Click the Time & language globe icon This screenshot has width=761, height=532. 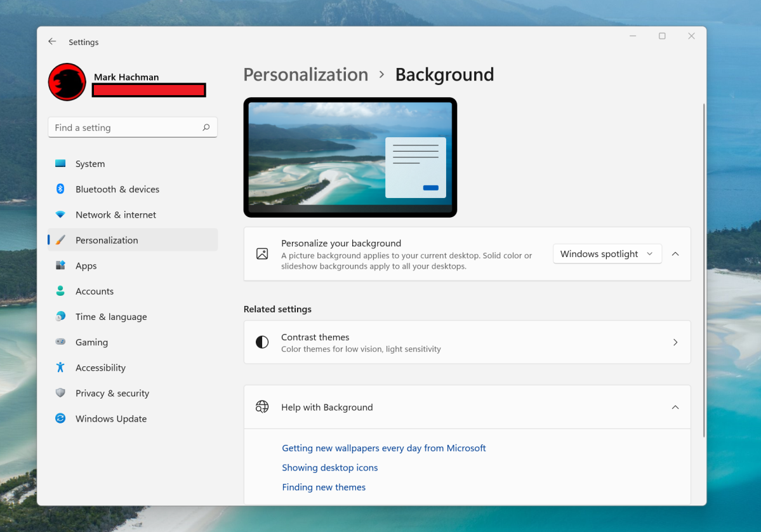point(60,316)
